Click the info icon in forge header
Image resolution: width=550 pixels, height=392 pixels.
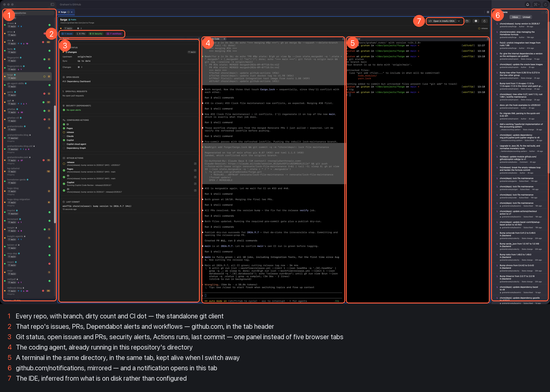[x=476, y=21]
